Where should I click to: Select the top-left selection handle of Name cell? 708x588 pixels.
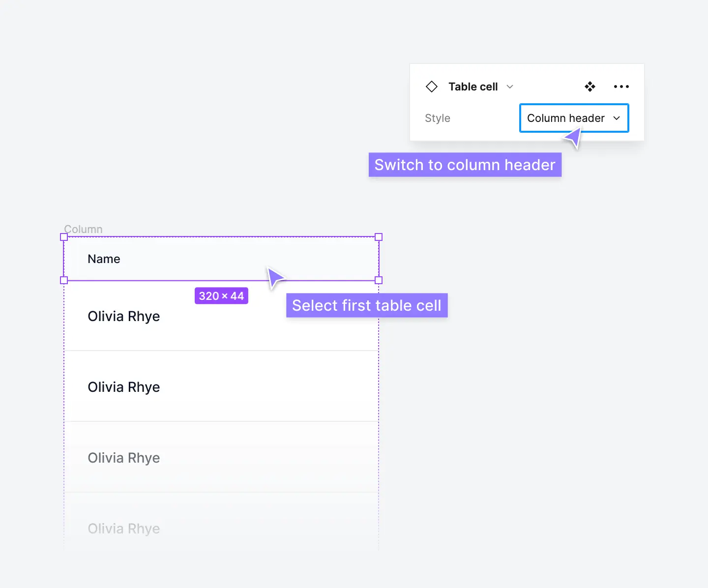click(63, 237)
